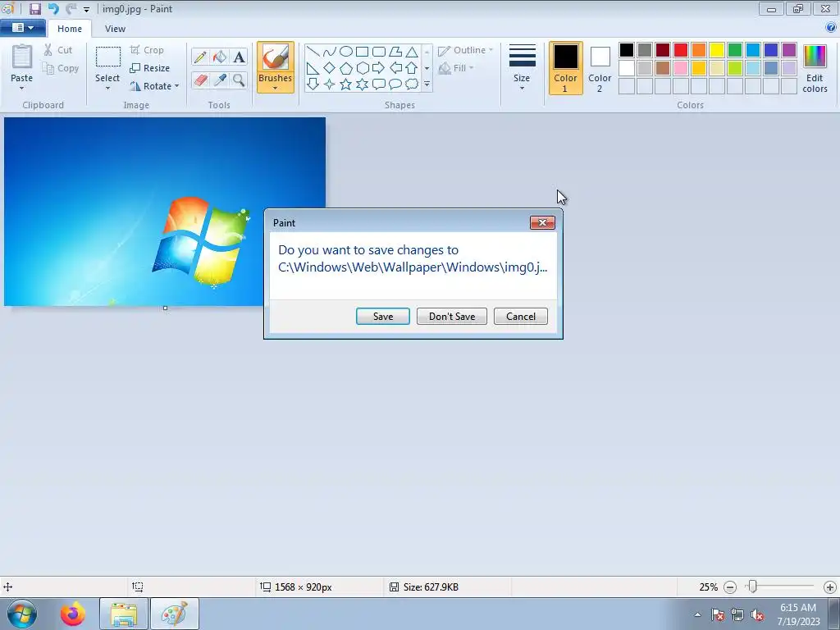Open the Select dropdown arrow
The height and width of the screenshot is (630, 840).
tap(107, 89)
